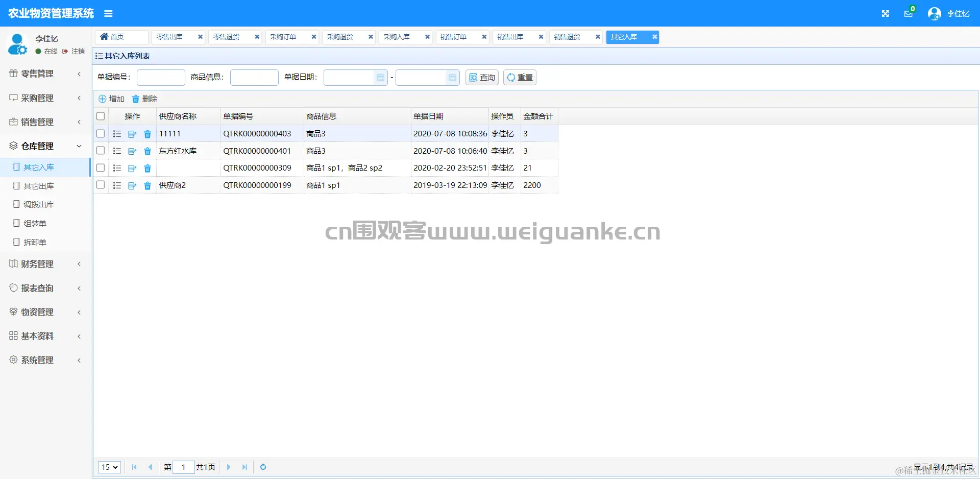Select checkbox for QTRK00000000309
The image size is (980, 479).
coord(101,168)
